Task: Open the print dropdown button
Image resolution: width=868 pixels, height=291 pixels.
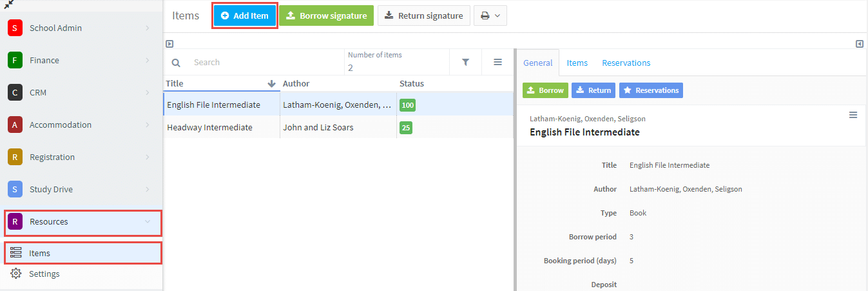Action: (490, 15)
